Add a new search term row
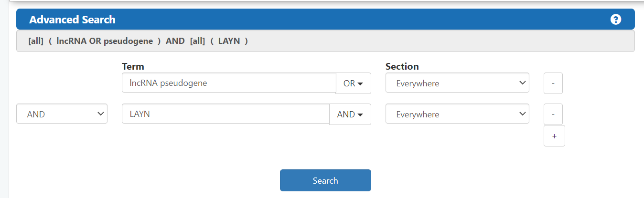The image size is (644, 198). coord(554,136)
